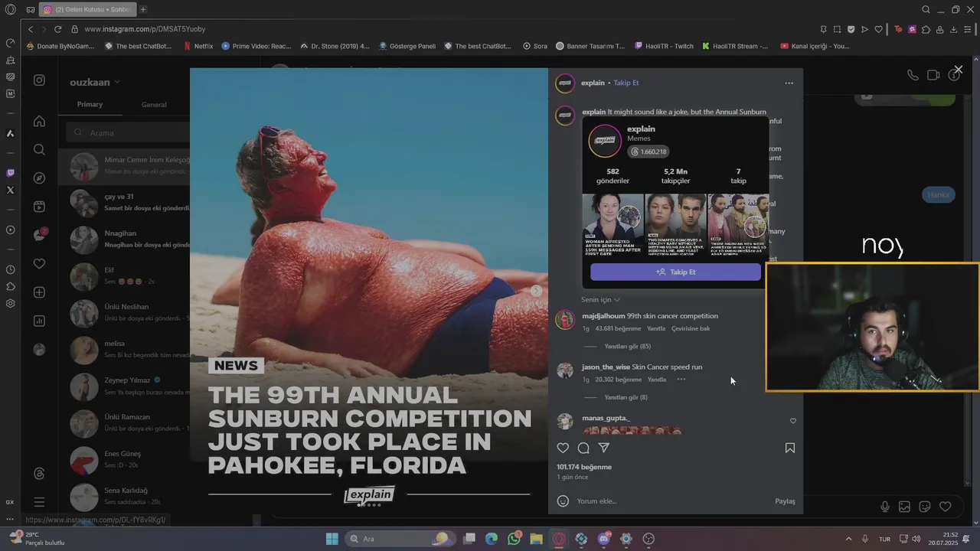Open Notifications heart in sidebar

(x=39, y=263)
